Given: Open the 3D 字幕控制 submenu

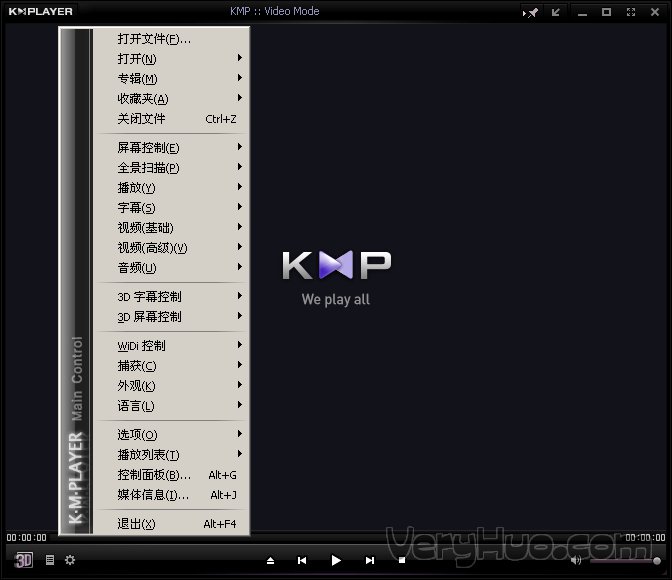Looking at the screenshot, I should click(x=171, y=297).
